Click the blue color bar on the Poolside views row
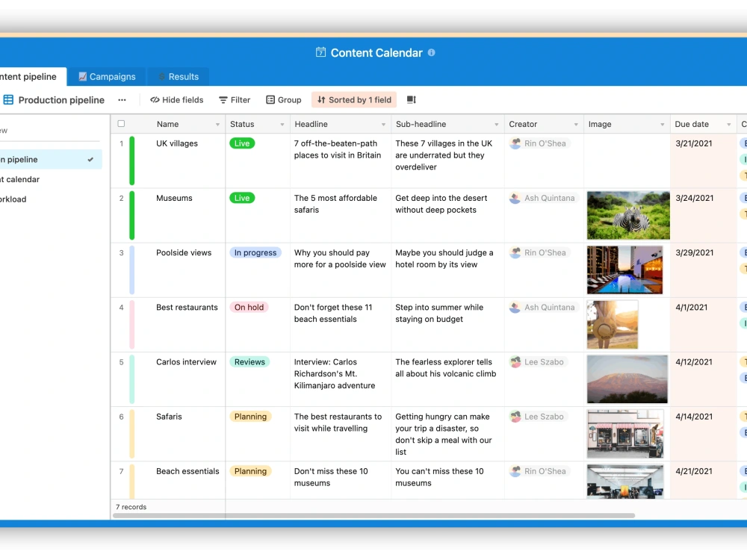This screenshot has height=560, width=747. (132, 270)
